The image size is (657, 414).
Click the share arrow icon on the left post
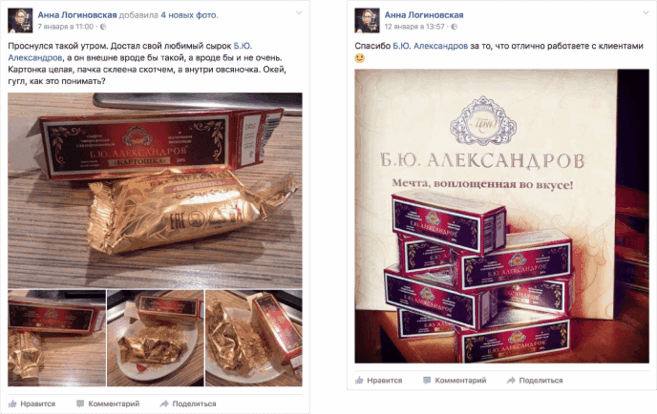(x=164, y=404)
